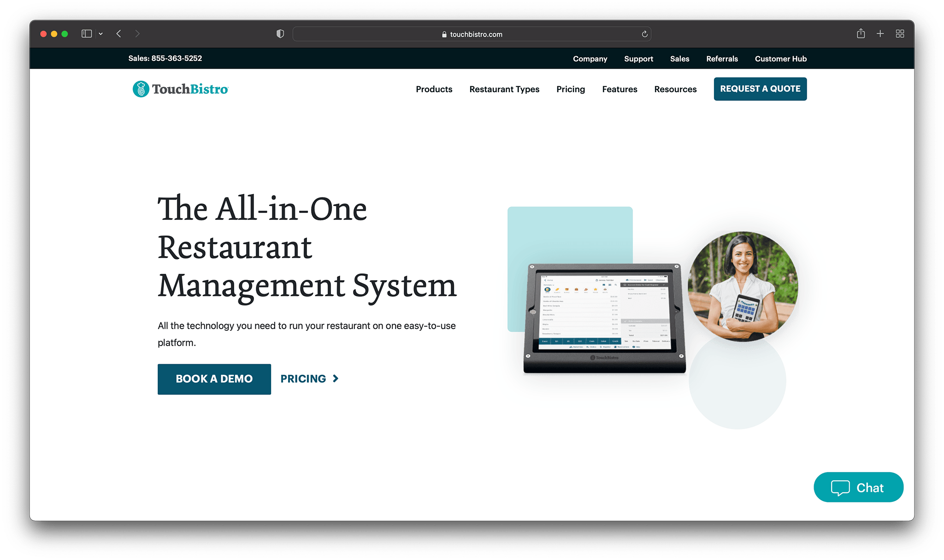
Task: Open the Products menu
Action: (434, 89)
